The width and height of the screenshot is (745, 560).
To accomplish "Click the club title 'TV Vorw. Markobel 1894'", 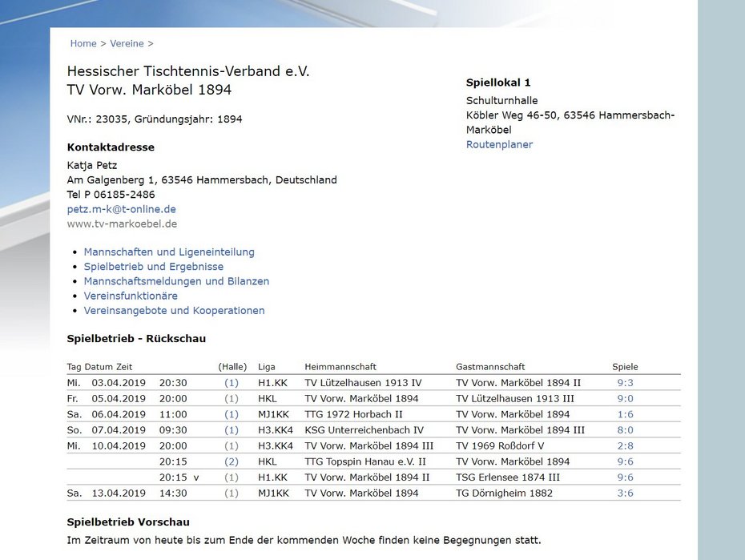I will (x=149, y=90).
